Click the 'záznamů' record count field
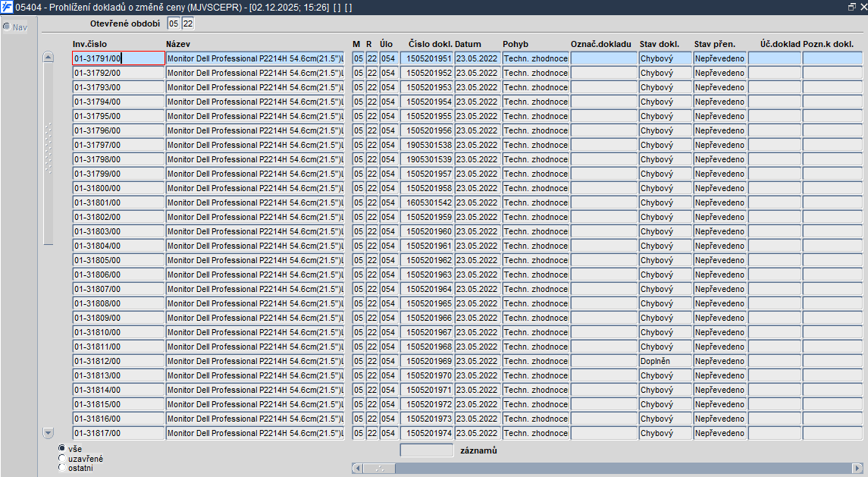The width and height of the screenshot is (868, 477). pos(427,450)
